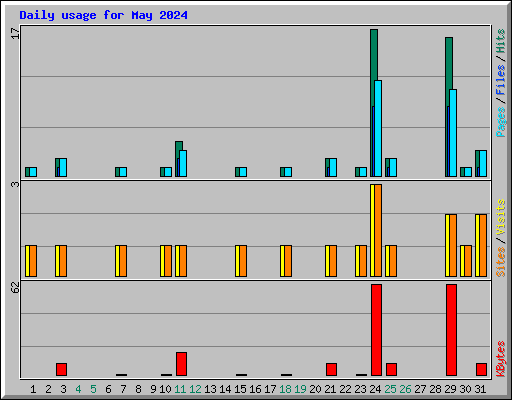Click the y-axis value '62'
Viewport: 512px width, 400px height.
coord(16,288)
